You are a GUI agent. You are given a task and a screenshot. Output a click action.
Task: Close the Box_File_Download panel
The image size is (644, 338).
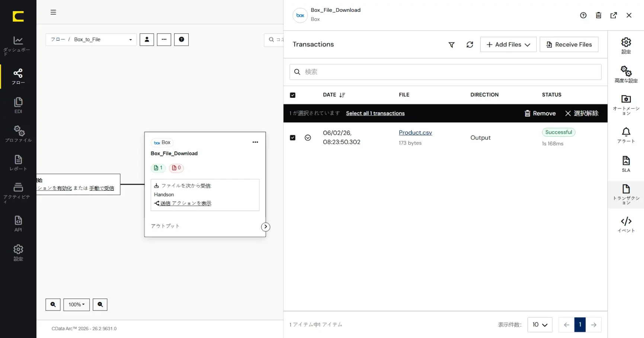tap(629, 15)
